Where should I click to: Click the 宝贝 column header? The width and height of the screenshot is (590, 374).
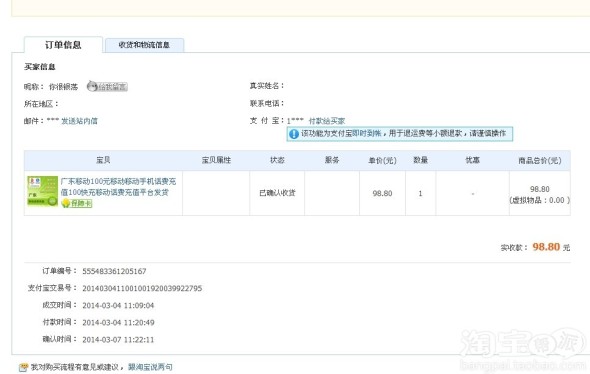pos(103,160)
